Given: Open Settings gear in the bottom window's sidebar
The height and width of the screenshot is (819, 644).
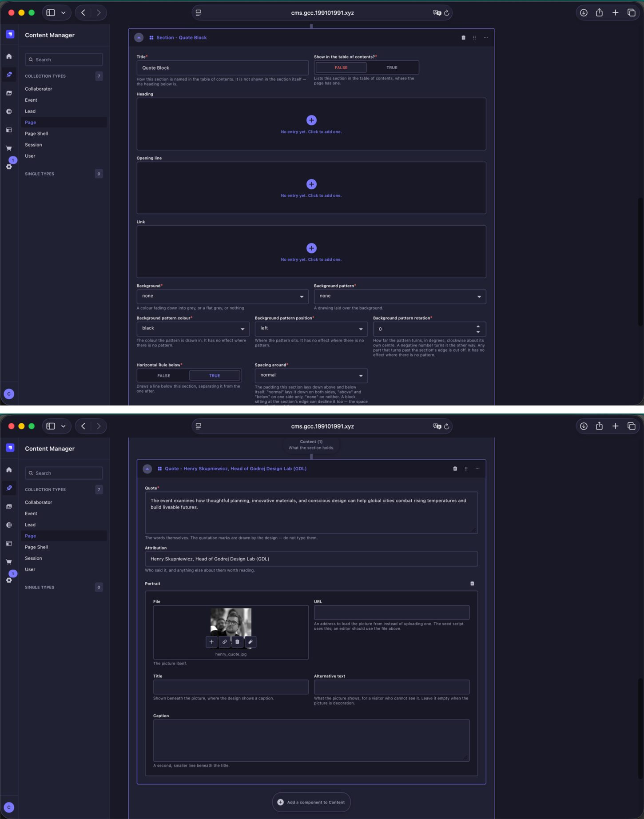Looking at the screenshot, I should pos(9,580).
